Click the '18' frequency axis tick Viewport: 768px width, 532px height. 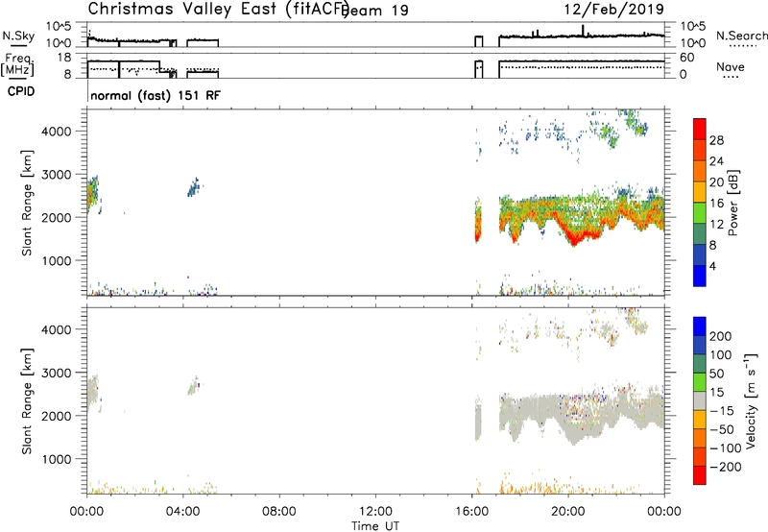pos(64,58)
